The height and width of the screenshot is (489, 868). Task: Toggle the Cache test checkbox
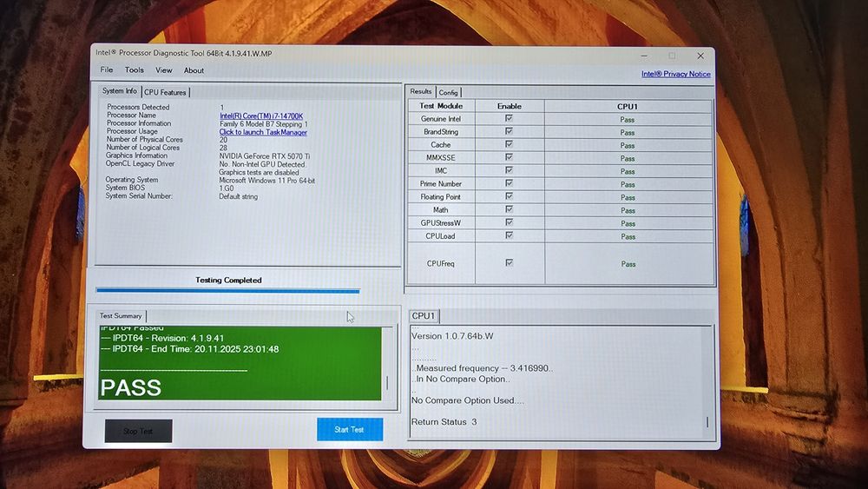[509, 144]
